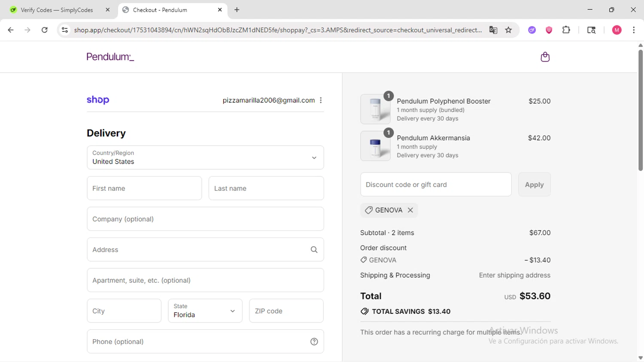The image size is (644, 362).
Task: Open a new browser tab
Action: [x=237, y=10]
